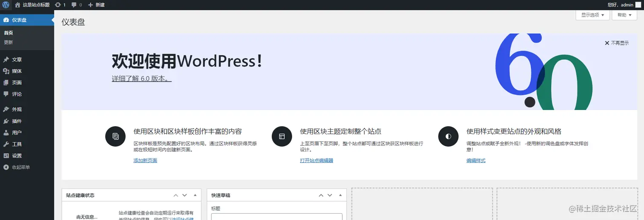Click 新建 in the admin bar

(x=100, y=5)
